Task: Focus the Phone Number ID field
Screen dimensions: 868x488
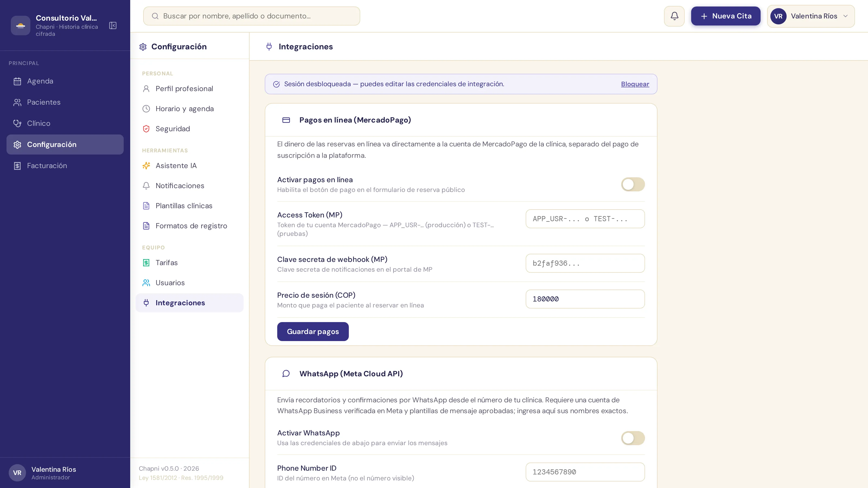Action: click(x=585, y=472)
